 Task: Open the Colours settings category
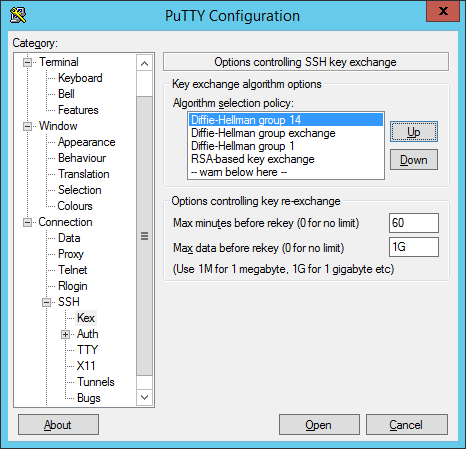(75, 206)
